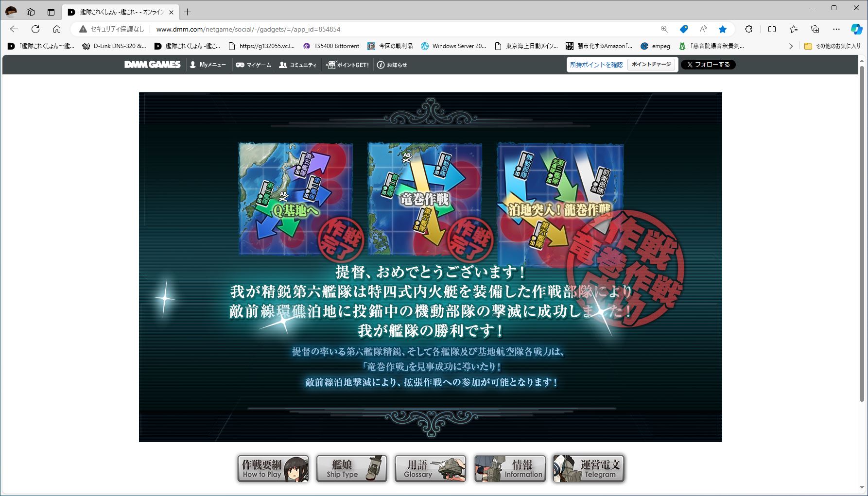Open マイゲーム menu item
Viewport: 868px width, 496px height.
[253, 65]
